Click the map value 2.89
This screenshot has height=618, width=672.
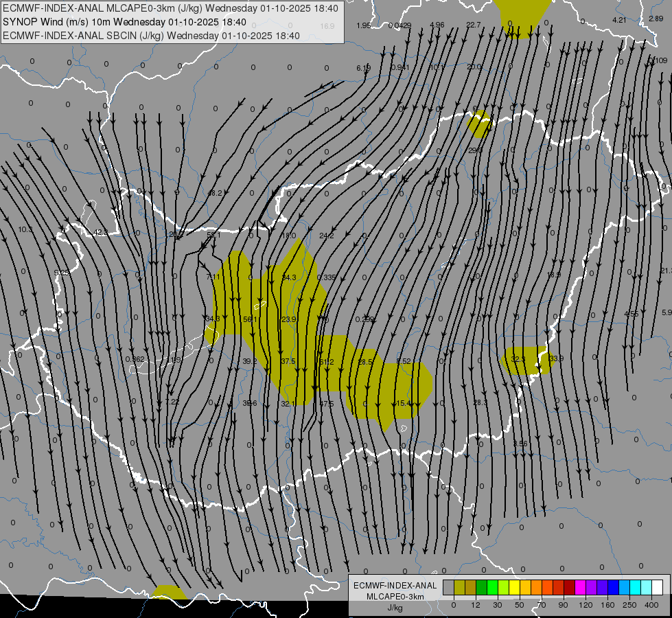coord(656,19)
